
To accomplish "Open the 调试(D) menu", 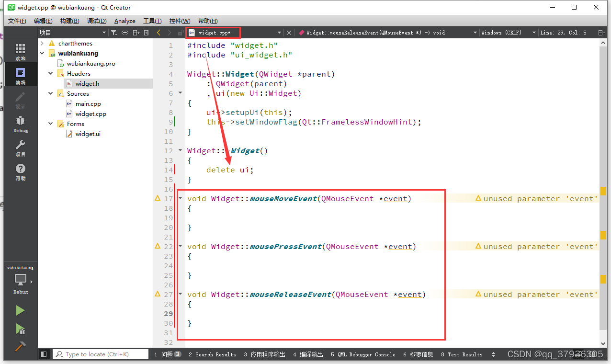I will click(x=96, y=21).
